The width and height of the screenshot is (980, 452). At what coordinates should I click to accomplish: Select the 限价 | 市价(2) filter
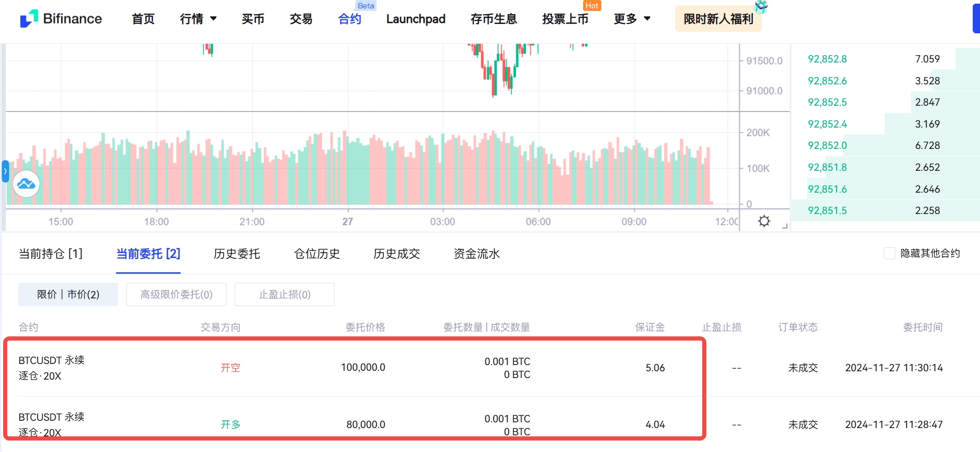(x=68, y=295)
